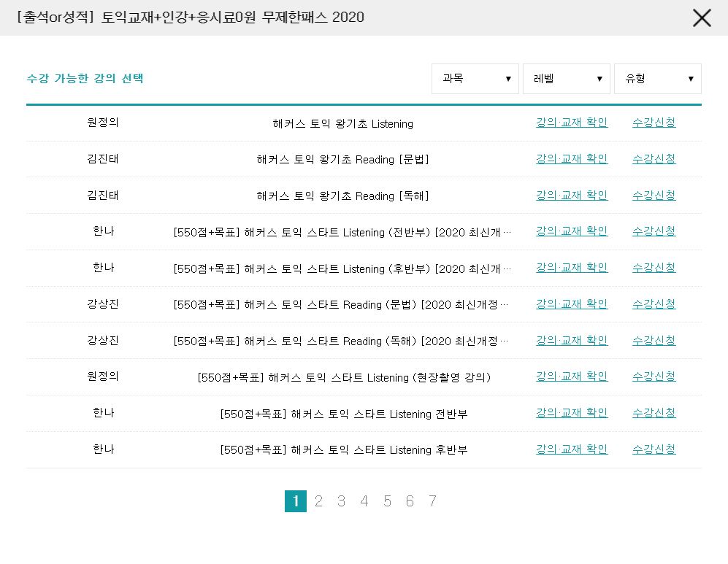Image resolution: width=728 pixels, height=564 pixels.
Task: Apply 수강신청 for 스타트 Listening (후반부) 2020
Action: 654,268
